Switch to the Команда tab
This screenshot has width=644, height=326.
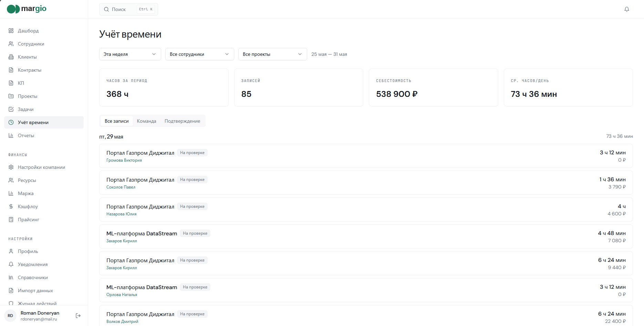coord(146,121)
